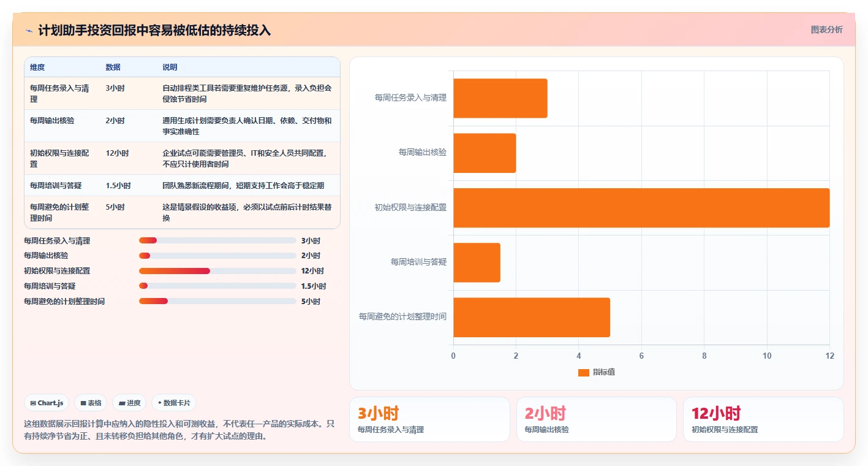Select the 数据卡片 tag pill
This screenshot has height=466, width=868.
174,403
